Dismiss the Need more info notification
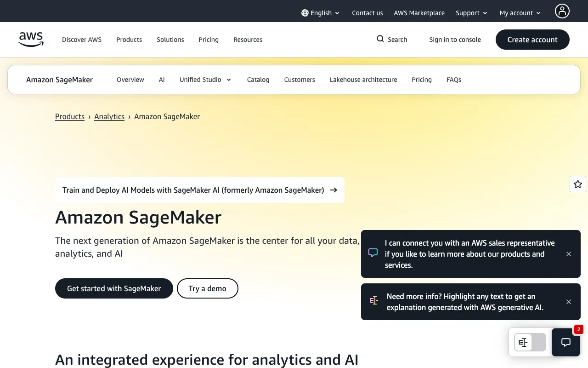 pos(569,302)
